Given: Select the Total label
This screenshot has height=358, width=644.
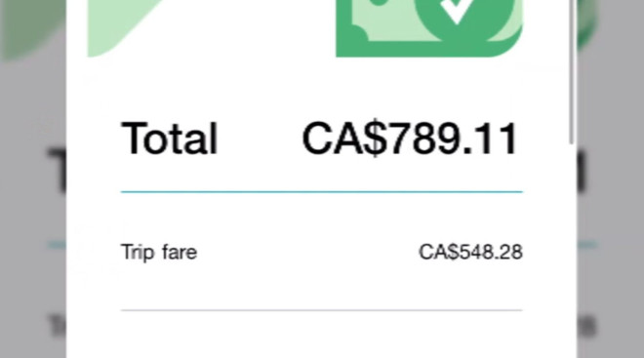Looking at the screenshot, I should tap(169, 139).
